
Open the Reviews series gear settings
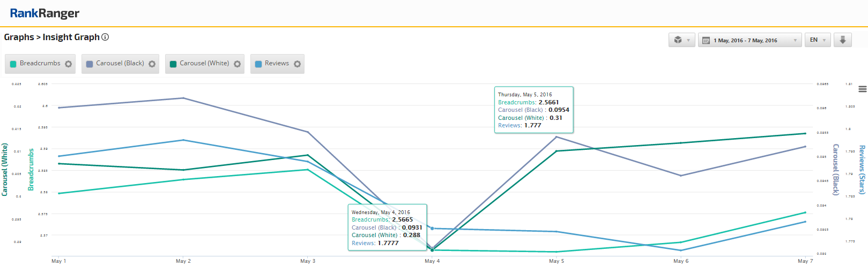pyautogui.click(x=297, y=64)
